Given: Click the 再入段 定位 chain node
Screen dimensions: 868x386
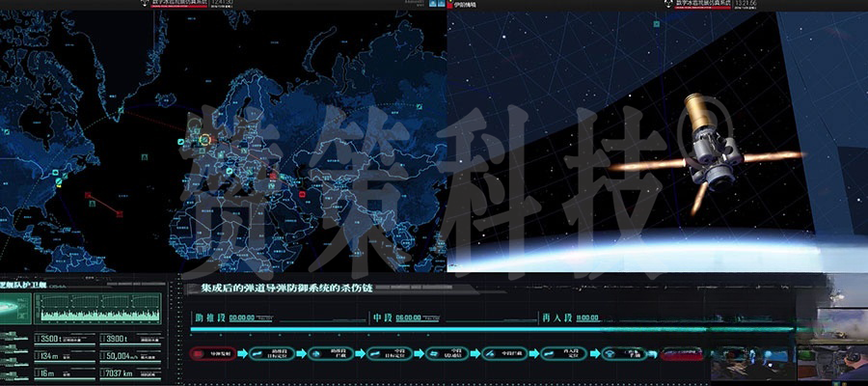Looking at the screenshot, I should (571, 353).
